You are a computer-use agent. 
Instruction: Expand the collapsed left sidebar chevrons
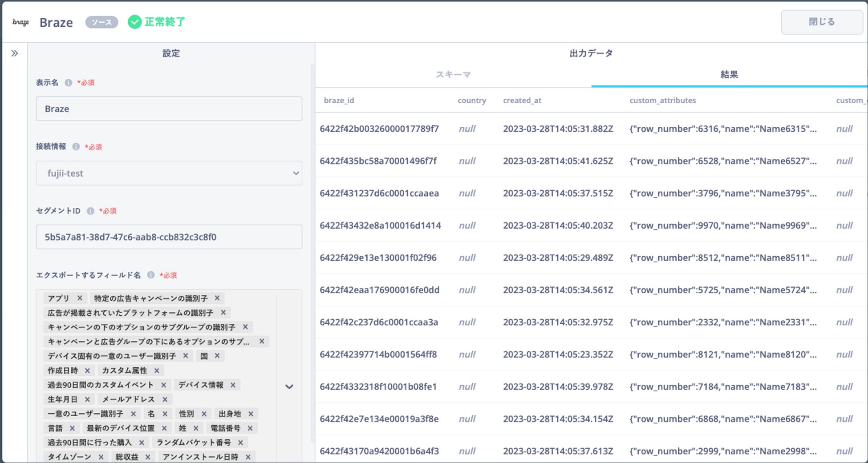click(15, 53)
